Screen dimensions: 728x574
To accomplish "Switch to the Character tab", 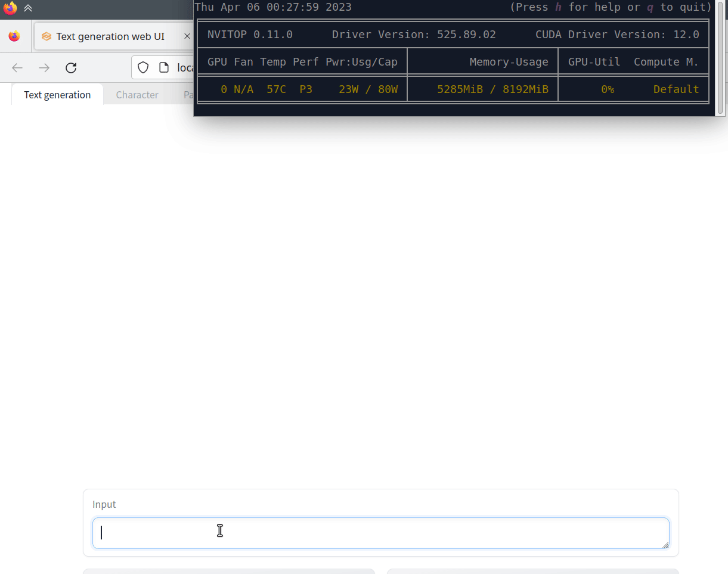I will 137,95.
